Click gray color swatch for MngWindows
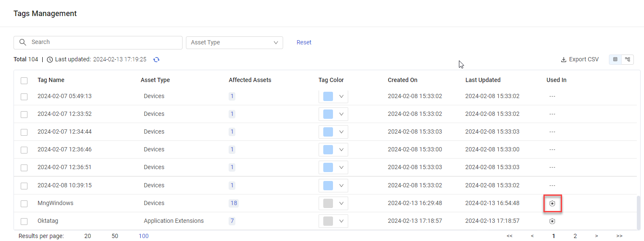 click(328, 203)
